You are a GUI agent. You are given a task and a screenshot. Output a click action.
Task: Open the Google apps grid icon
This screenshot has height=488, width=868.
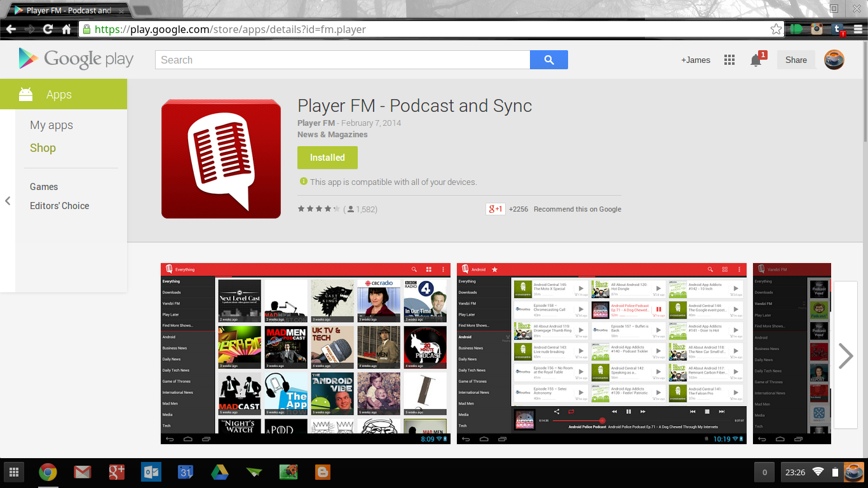729,60
